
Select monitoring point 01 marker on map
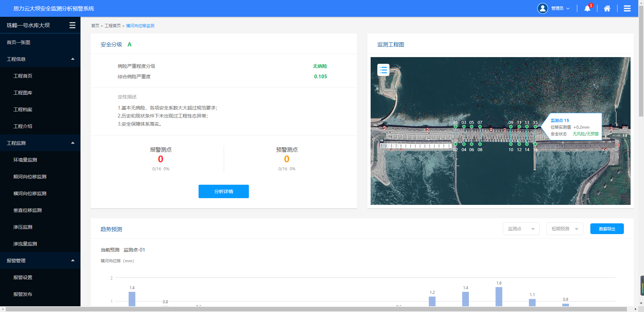tap(455, 127)
